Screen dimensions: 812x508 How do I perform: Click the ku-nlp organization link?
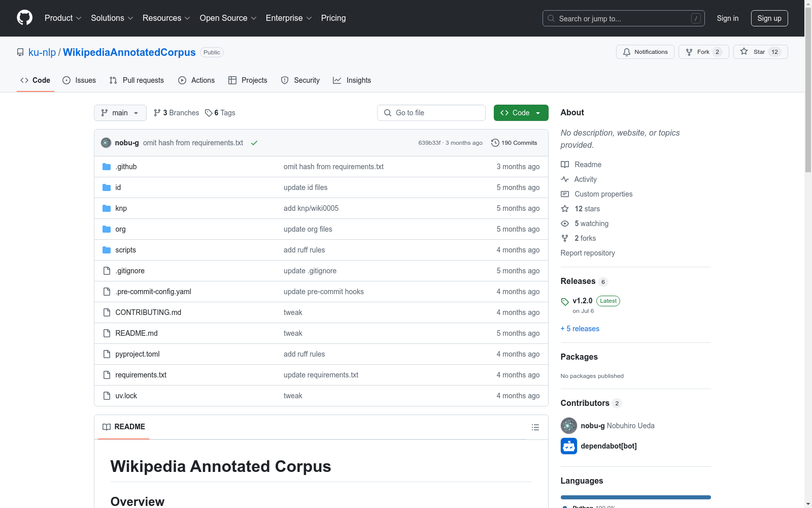click(x=42, y=52)
